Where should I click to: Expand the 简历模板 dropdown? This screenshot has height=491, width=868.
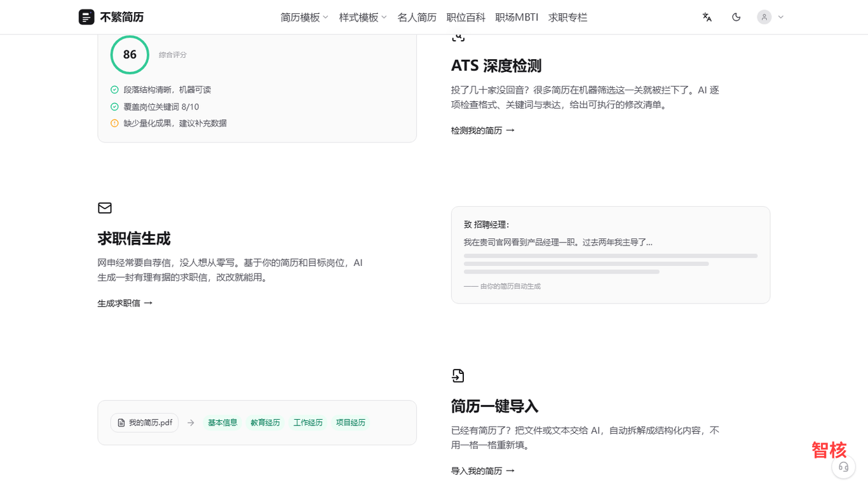tap(304, 17)
